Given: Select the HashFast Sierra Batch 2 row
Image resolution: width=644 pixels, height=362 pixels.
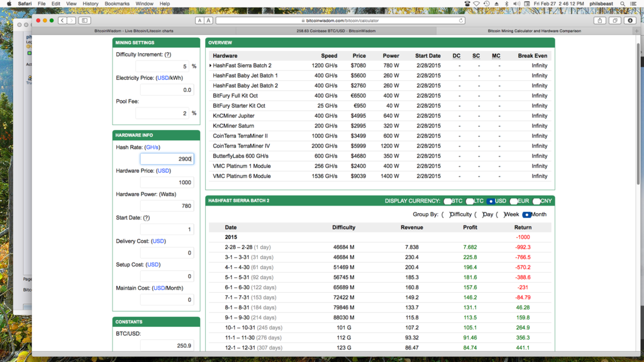Looking at the screenshot, I should pos(380,65).
